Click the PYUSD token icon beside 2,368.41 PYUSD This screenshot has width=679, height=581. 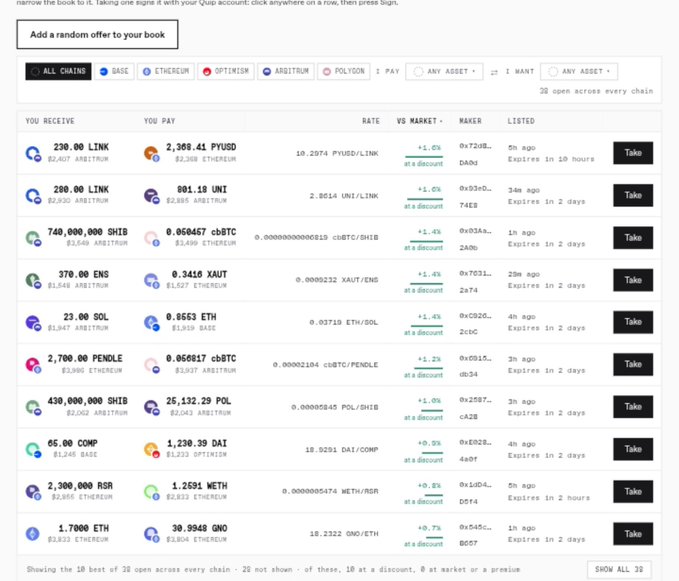pos(152,153)
